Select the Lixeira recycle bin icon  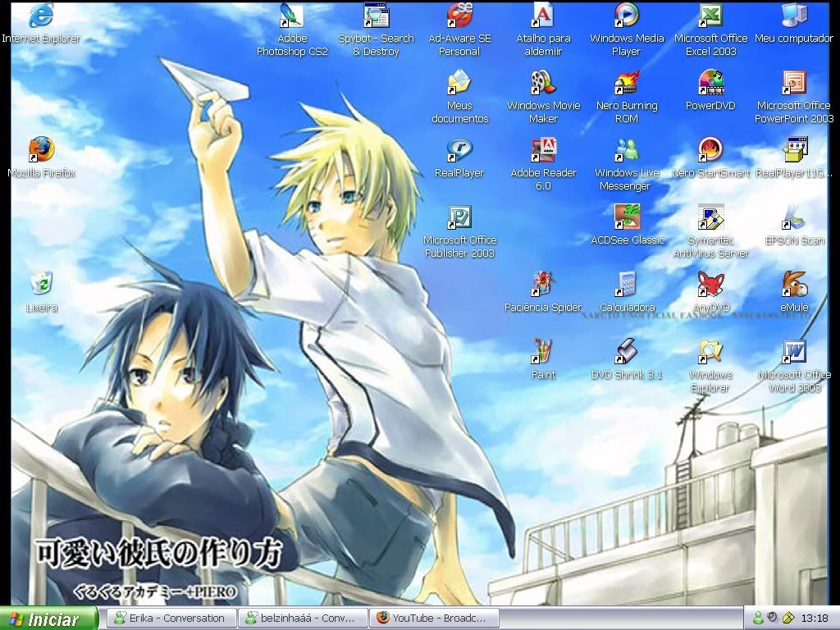(x=41, y=284)
